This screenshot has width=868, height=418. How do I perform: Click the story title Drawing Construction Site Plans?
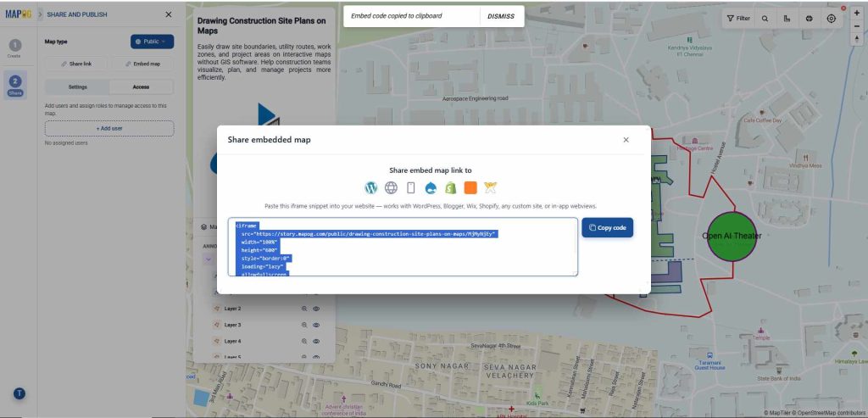262,25
